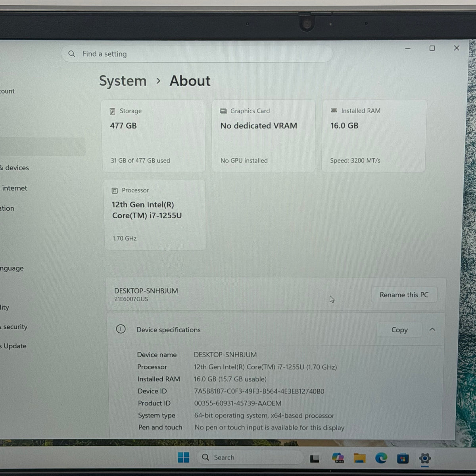
Task: Collapse the Device specifications section
Action: (x=432, y=329)
